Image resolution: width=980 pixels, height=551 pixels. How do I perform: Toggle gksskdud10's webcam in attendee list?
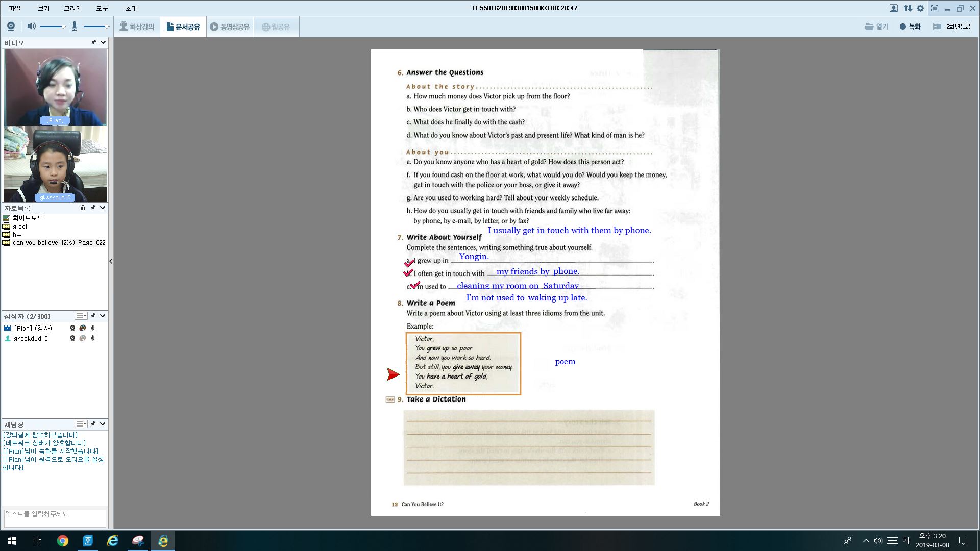coord(72,339)
